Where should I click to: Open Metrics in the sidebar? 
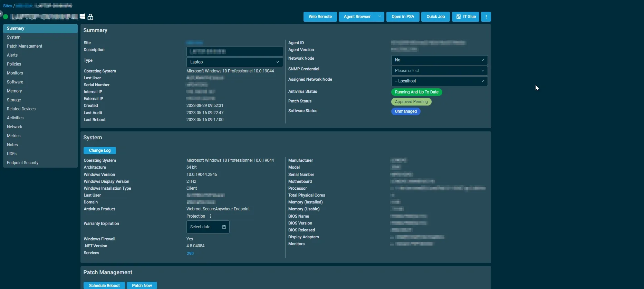[x=40, y=136]
